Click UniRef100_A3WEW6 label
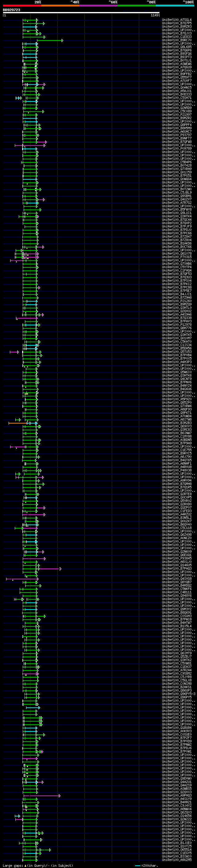This screenshot has width=197, height=868. click(177, 64)
